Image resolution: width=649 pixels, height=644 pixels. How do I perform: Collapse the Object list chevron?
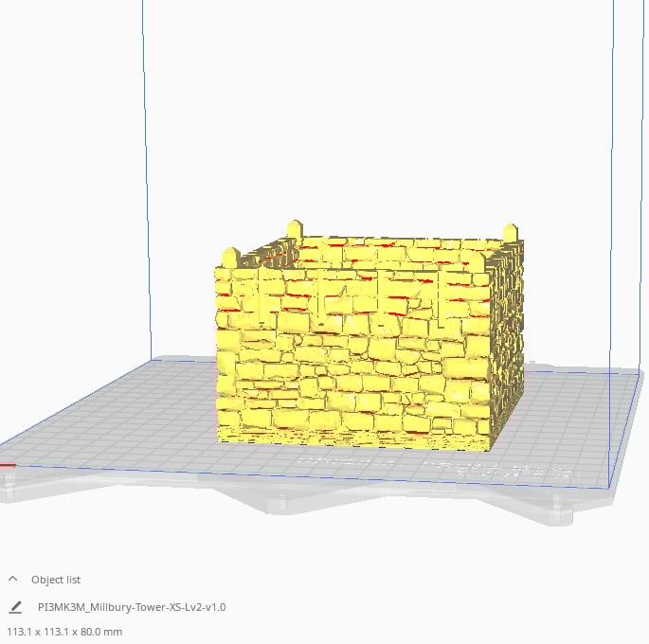pyautogui.click(x=13, y=579)
